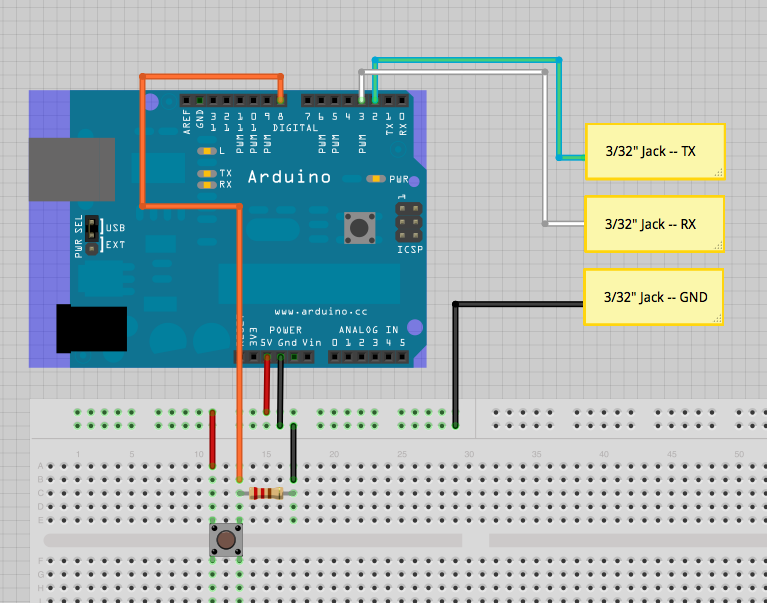Image resolution: width=767 pixels, height=603 pixels.
Task: Click the RX indicator LED
Action: point(207,185)
